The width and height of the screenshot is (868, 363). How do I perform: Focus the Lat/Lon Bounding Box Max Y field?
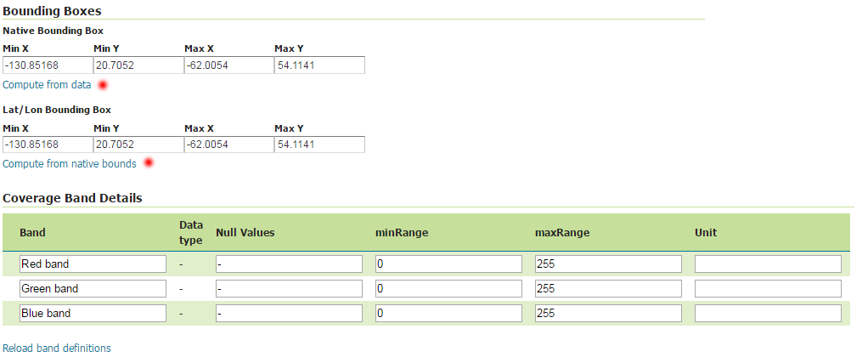pos(319,145)
